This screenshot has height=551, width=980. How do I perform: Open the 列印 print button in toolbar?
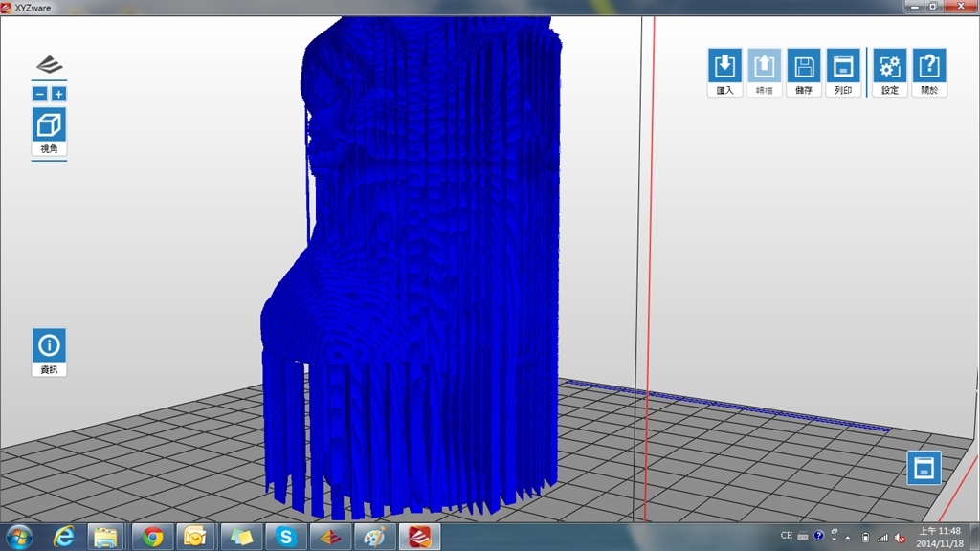pos(843,72)
